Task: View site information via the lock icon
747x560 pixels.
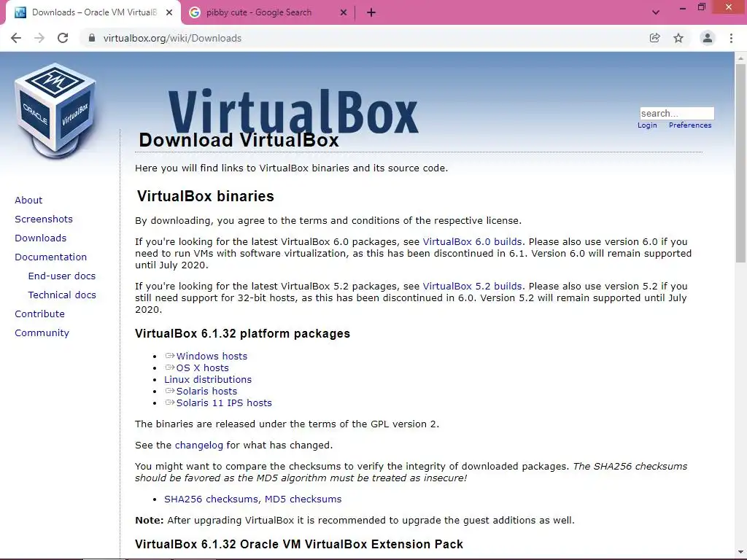Action: 91,38
